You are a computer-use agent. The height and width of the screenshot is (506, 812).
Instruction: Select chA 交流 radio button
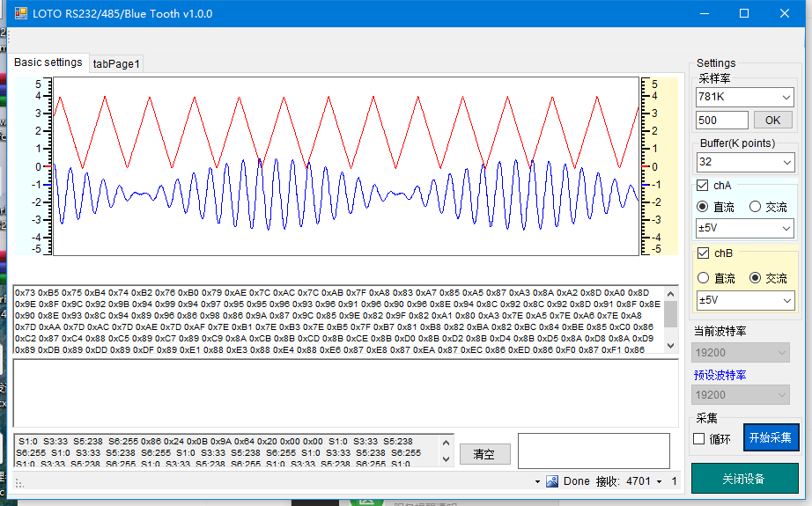pyautogui.click(x=755, y=207)
